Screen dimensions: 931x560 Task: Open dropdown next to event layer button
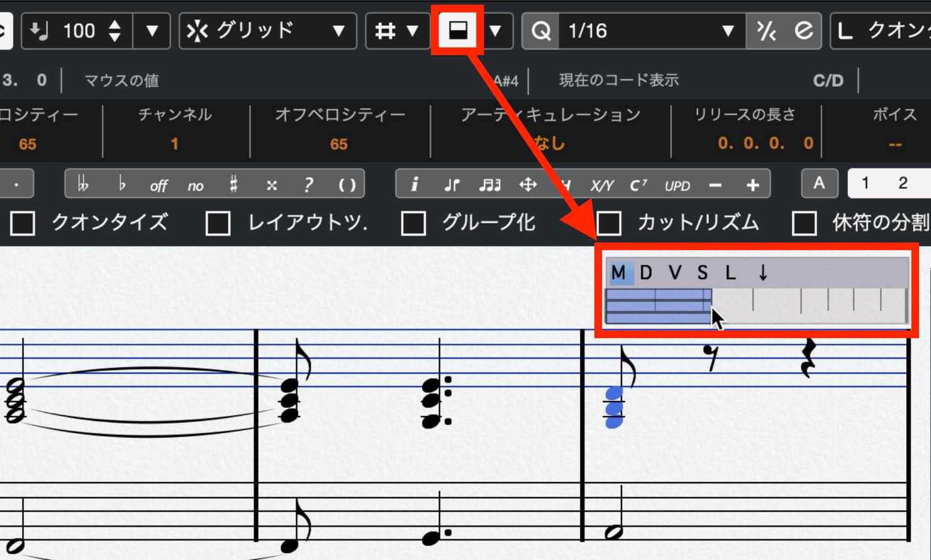(x=496, y=30)
